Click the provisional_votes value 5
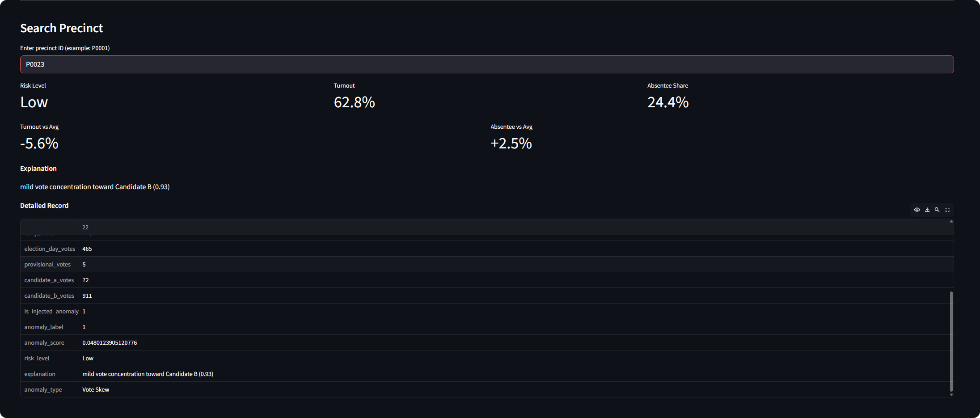 84,265
